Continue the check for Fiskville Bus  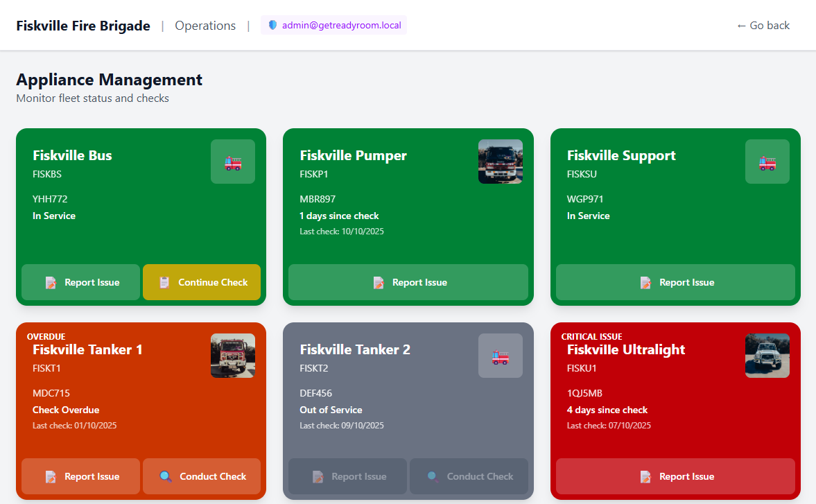(202, 282)
